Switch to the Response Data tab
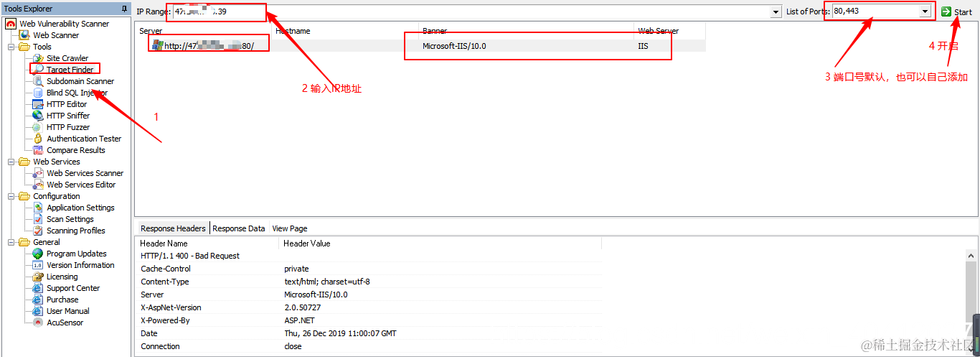 (x=239, y=228)
